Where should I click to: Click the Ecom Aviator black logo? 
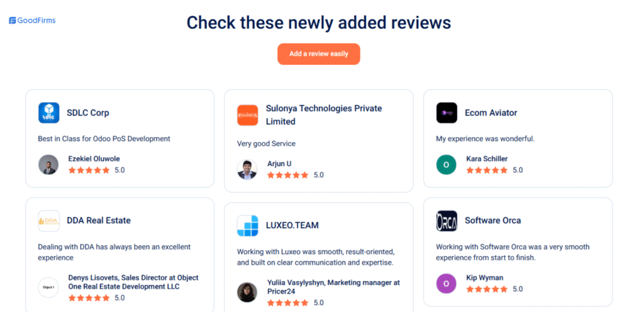click(x=447, y=113)
